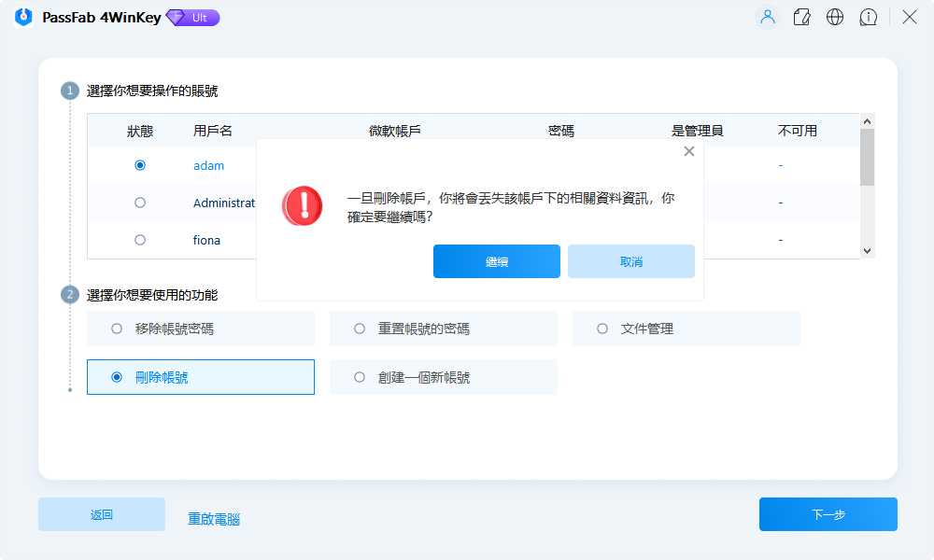Image resolution: width=934 pixels, height=560 pixels.
Task: Click the info help icon
Action: (x=869, y=16)
